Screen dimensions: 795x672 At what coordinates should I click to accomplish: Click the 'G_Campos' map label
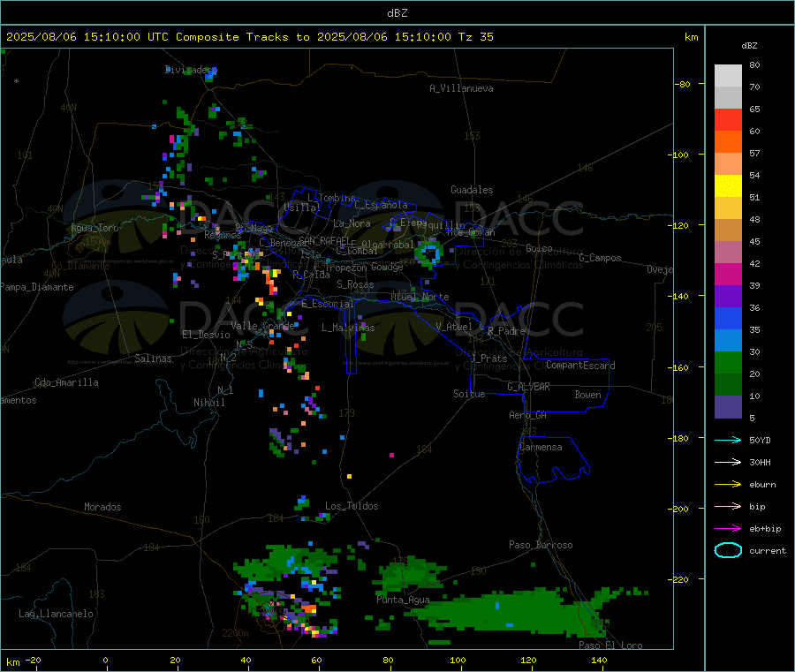coord(600,258)
